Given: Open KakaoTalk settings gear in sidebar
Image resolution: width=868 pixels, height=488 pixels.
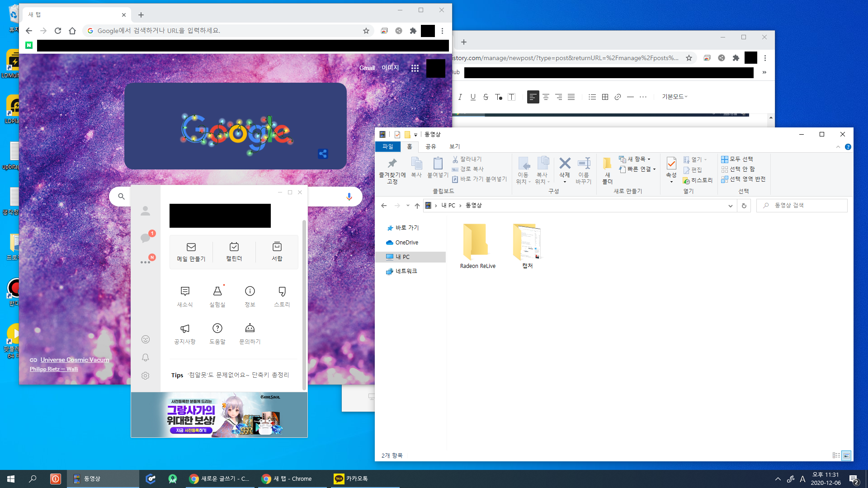Looking at the screenshot, I should point(145,375).
